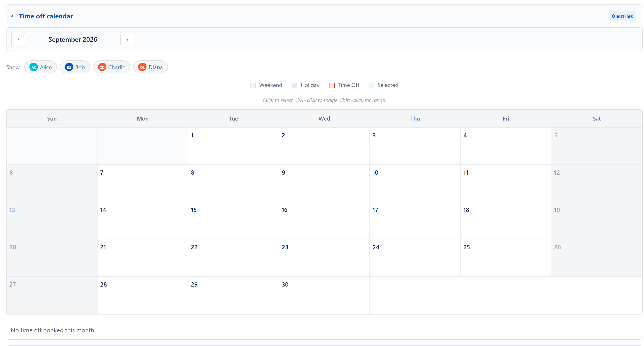The image size is (644, 346).
Task: Toggle Charlie in the Show filter
Action: click(x=112, y=67)
